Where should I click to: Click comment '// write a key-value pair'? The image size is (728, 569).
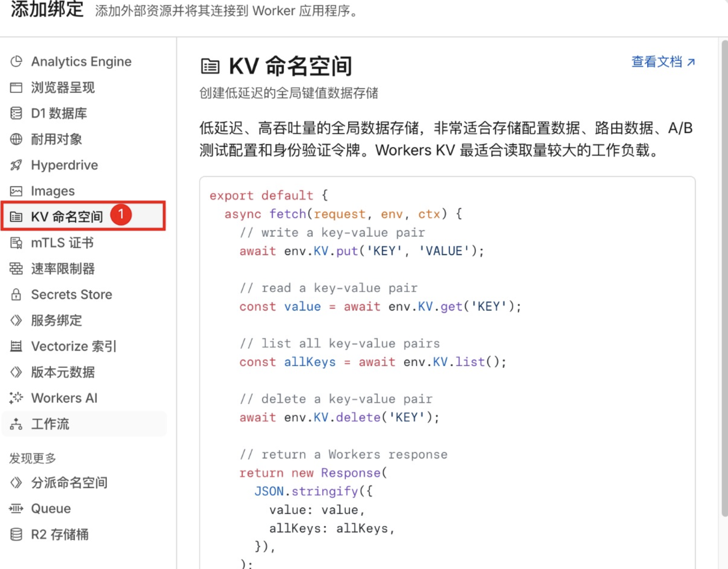[x=332, y=233]
